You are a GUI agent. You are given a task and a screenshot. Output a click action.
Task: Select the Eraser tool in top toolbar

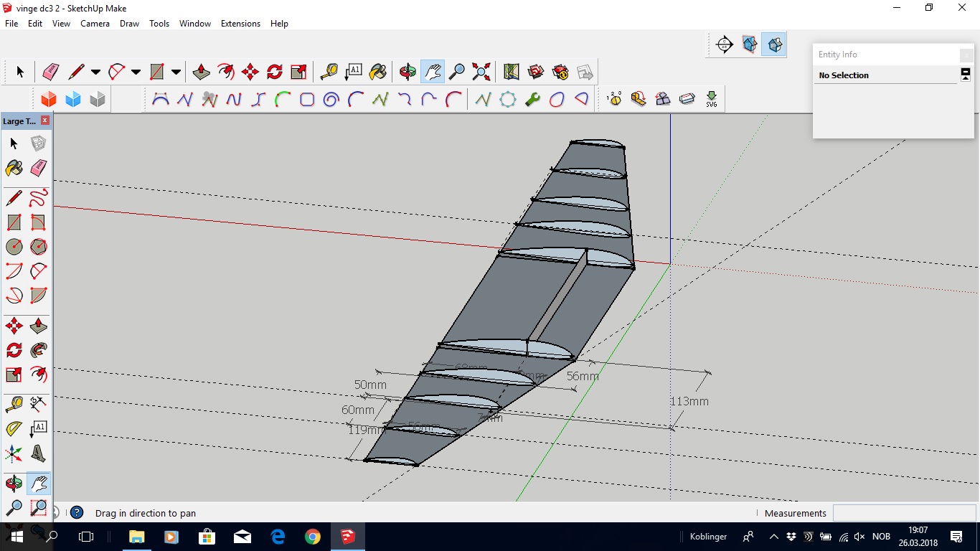pos(51,72)
